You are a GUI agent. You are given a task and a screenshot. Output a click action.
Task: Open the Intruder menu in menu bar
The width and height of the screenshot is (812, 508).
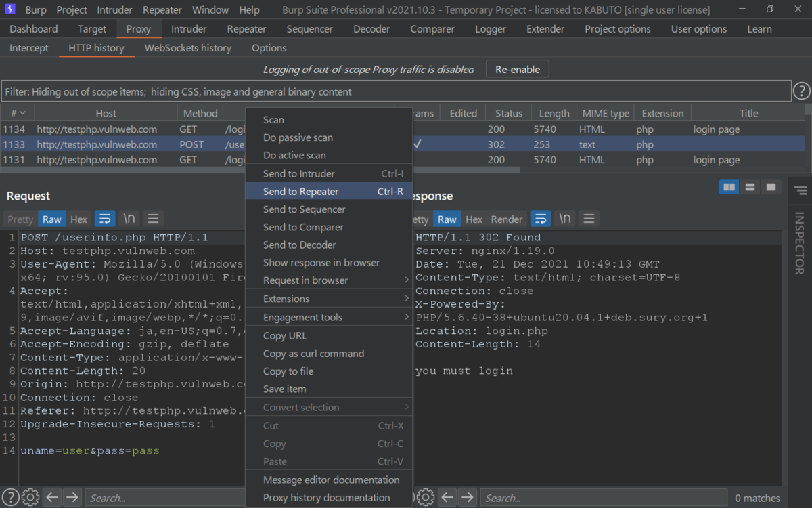115,9
